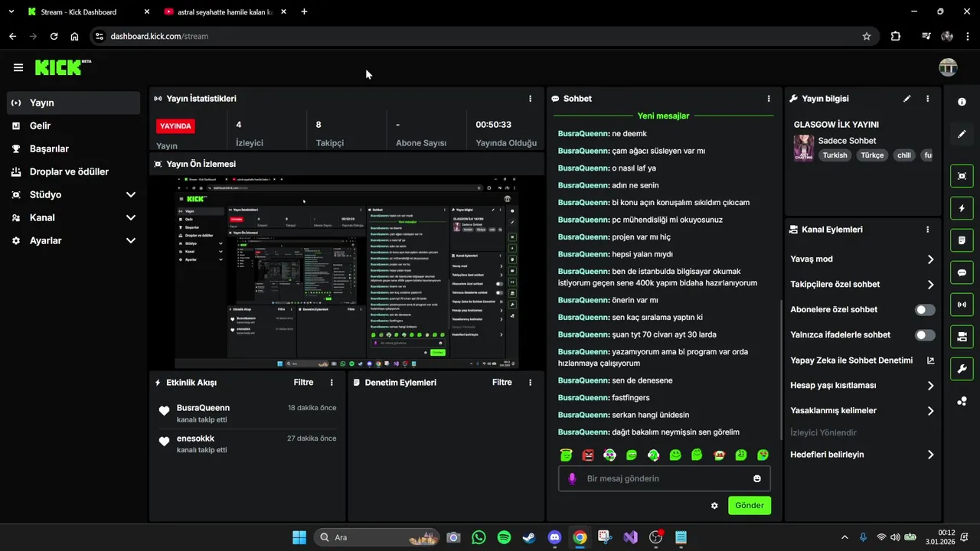
Task: Click the Turkish tag chip
Action: [835, 155]
